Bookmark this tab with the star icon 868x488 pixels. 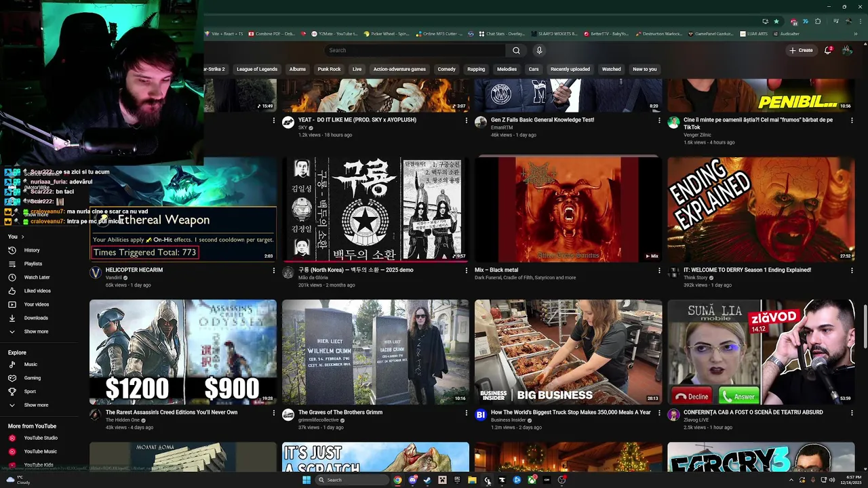[x=776, y=21]
